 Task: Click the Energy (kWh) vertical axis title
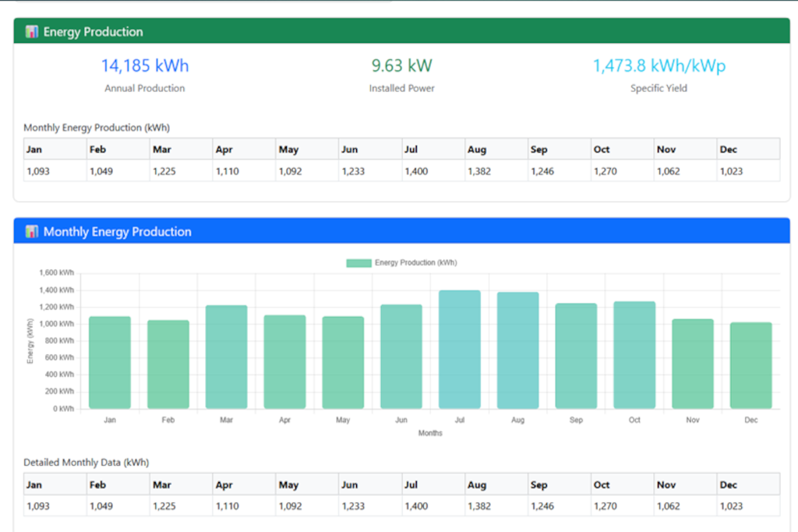coord(30,340)
